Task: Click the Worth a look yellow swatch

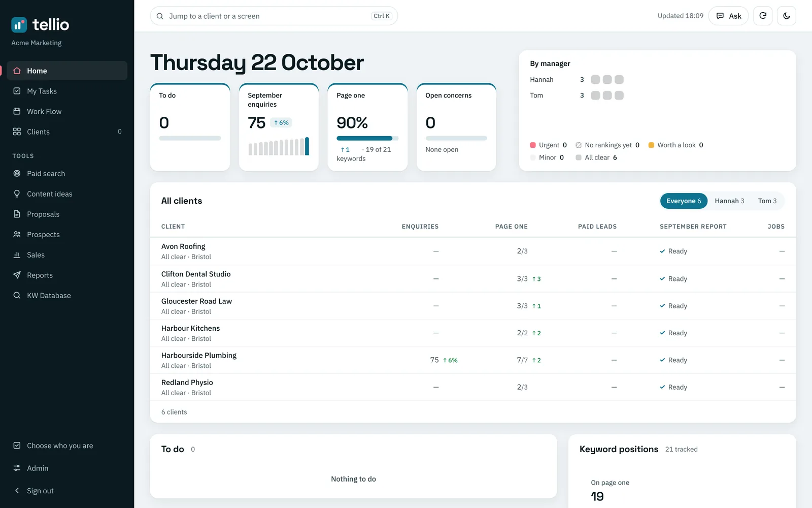Action: point(651,145)
